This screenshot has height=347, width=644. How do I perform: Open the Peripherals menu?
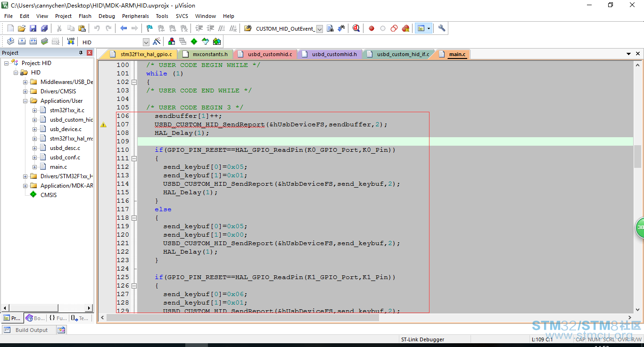pos(135,16)
